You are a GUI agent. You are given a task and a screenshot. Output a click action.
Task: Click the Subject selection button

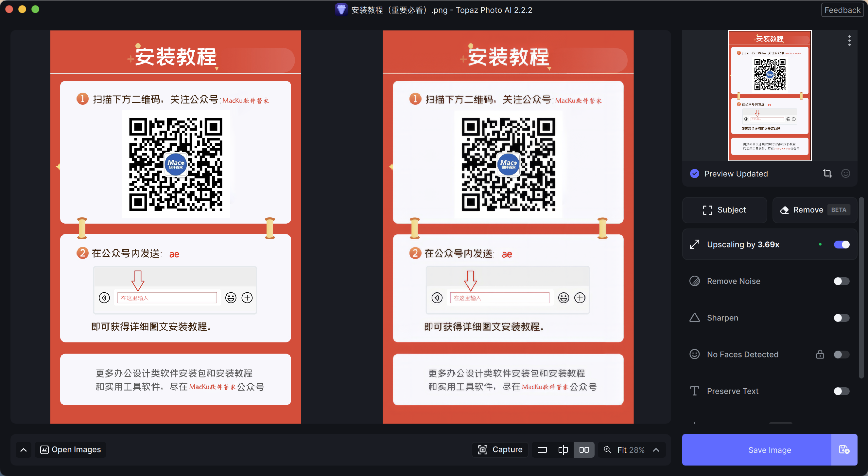tap(724, 210)
